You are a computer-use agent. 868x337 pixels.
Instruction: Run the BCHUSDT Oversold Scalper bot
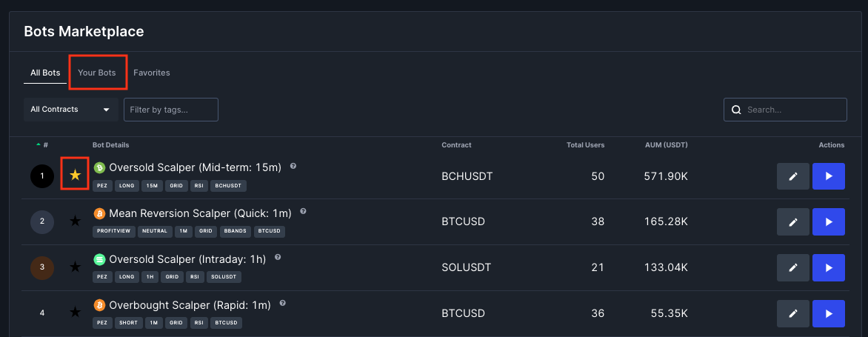tap(829, 177)
